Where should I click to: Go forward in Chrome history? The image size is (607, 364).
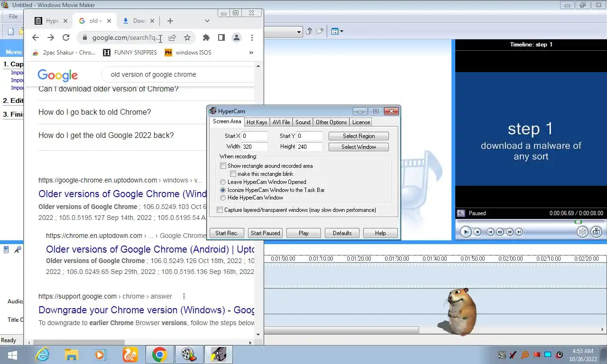[51, 37]
